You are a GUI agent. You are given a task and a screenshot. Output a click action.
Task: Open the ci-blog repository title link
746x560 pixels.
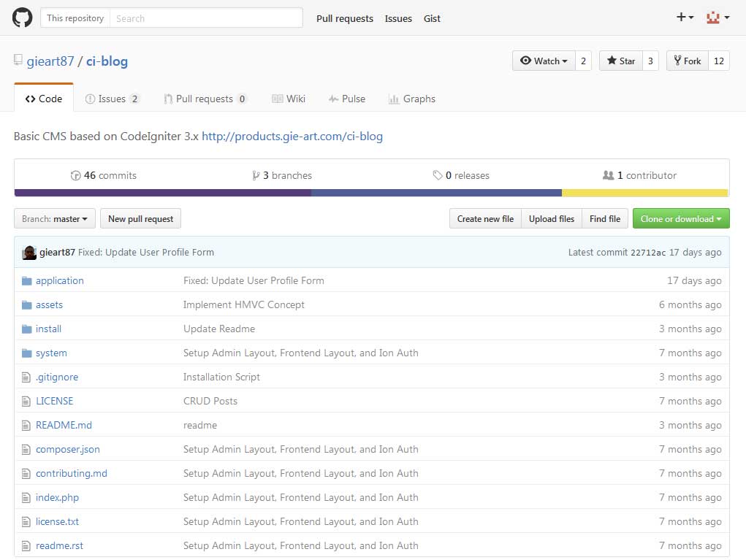click(107, 61)
